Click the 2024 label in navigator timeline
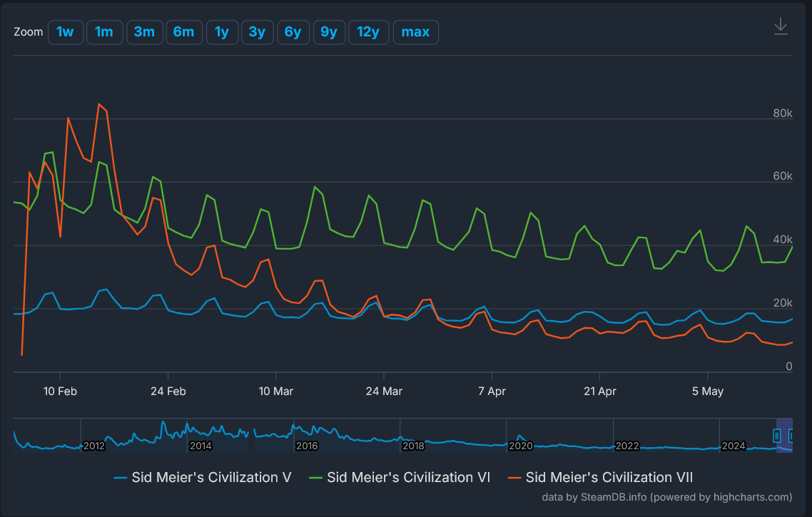Screen dimensions: 812x517 click(x=734, y=446)
